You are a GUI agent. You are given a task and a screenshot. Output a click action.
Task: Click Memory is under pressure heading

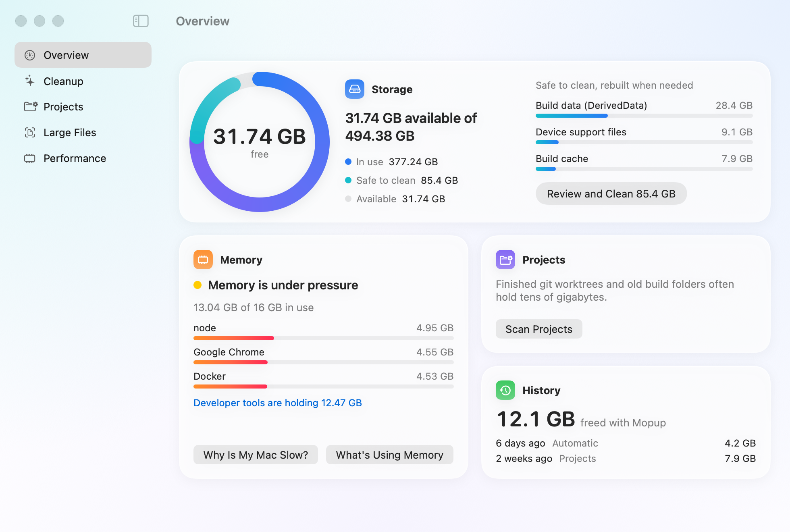[x=283, y=285]
